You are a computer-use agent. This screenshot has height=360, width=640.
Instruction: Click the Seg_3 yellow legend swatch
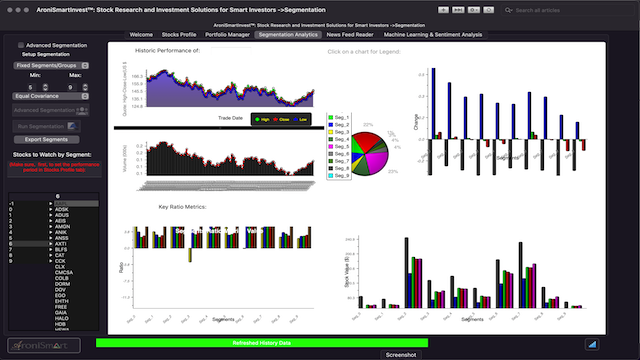331,132
